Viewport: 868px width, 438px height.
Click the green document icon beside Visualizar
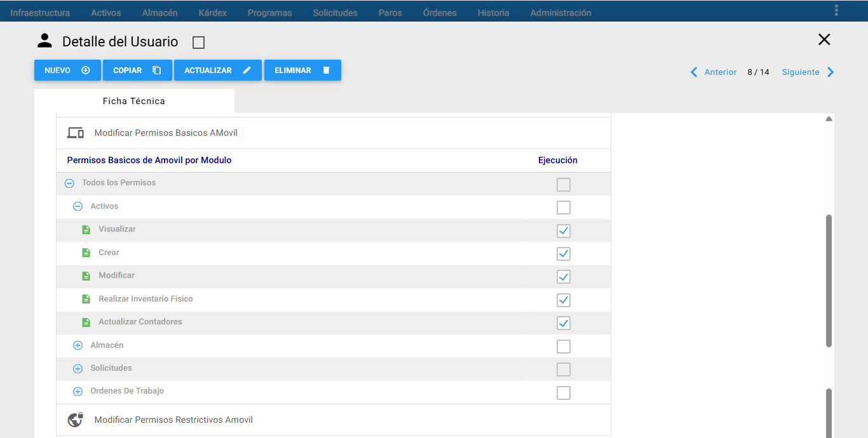[86, 230]
